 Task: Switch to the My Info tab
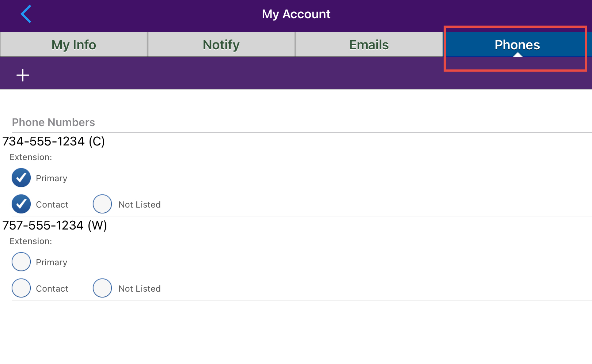point(74,45)
